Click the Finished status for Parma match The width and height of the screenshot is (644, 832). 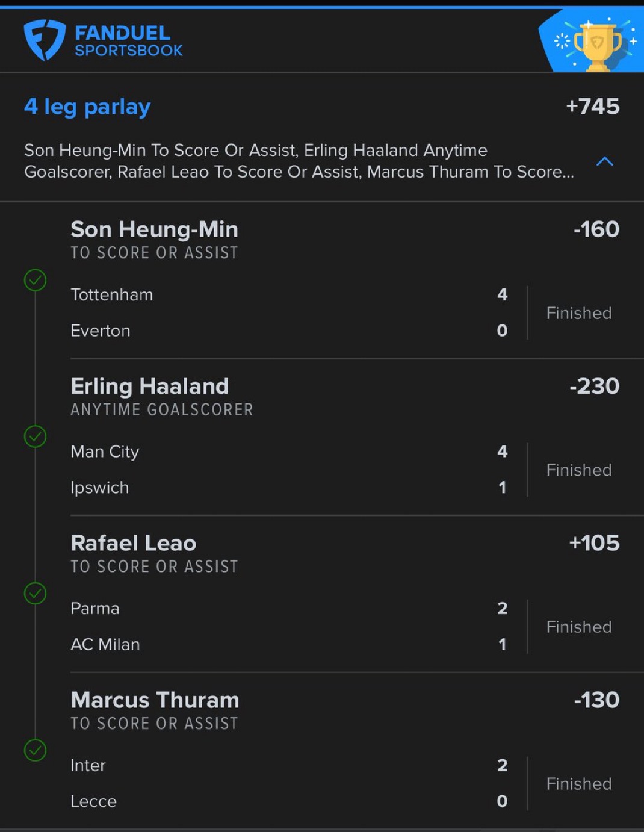[578, 627]
